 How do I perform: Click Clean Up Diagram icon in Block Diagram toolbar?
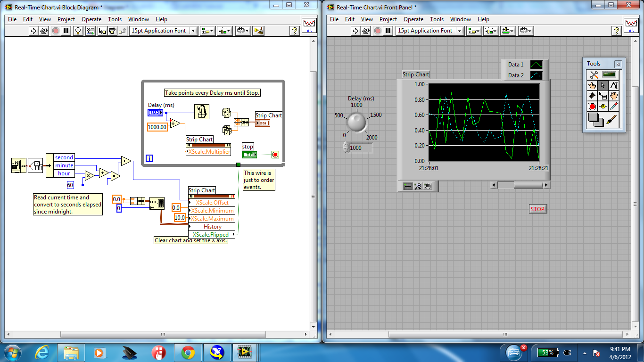[258, 31]
